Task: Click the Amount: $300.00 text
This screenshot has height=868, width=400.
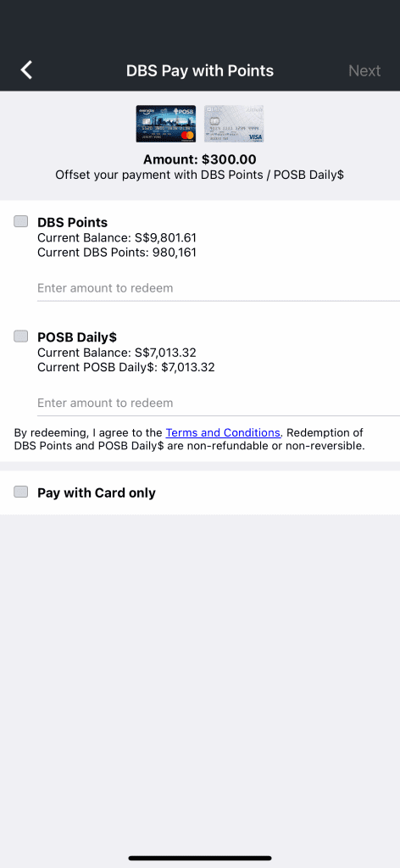Action: (x=200, y=159)
